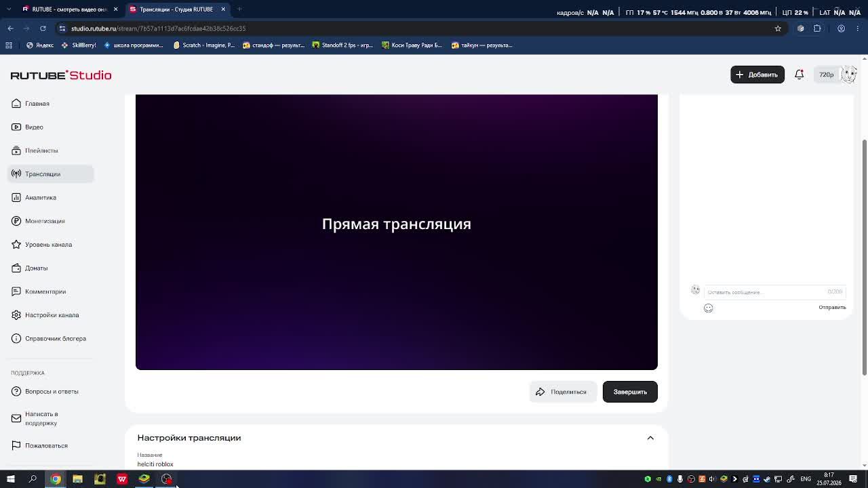The width and height of the screenshot is (868, 488).
Task: Click Завершить to end the stream
Action: tap(630, 392)
